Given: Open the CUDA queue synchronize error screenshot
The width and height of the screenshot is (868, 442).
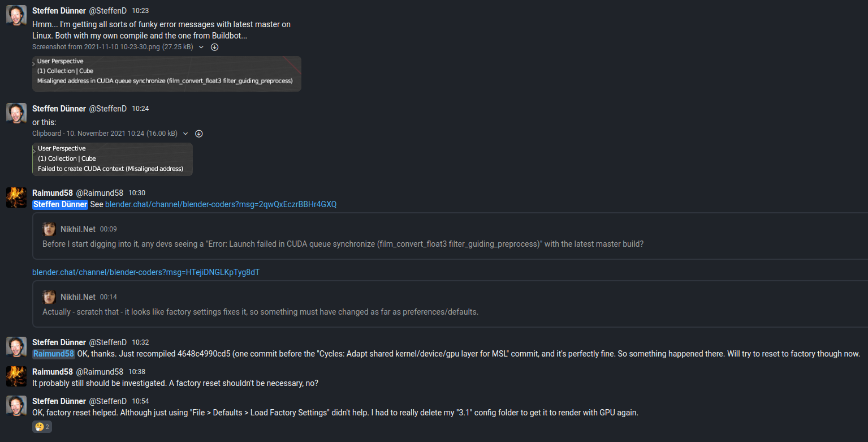Looking at the screenshot, I should [167, 74].
